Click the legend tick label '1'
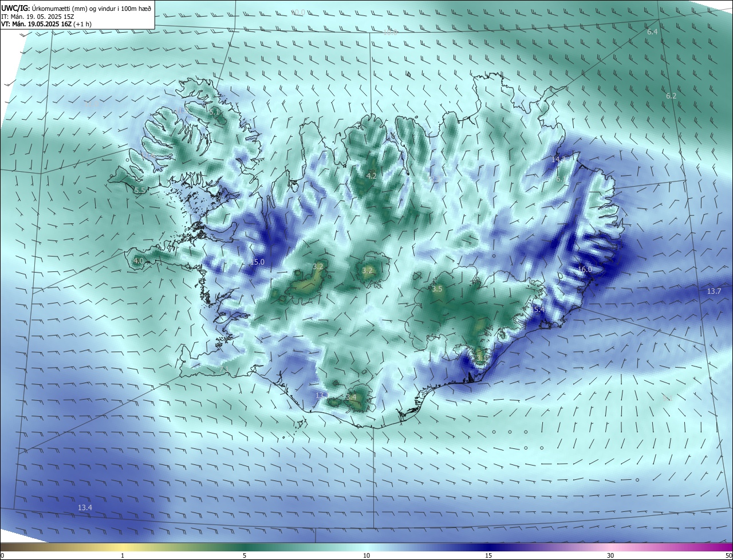This screenshot has height=560, width=733. [123, 555]
